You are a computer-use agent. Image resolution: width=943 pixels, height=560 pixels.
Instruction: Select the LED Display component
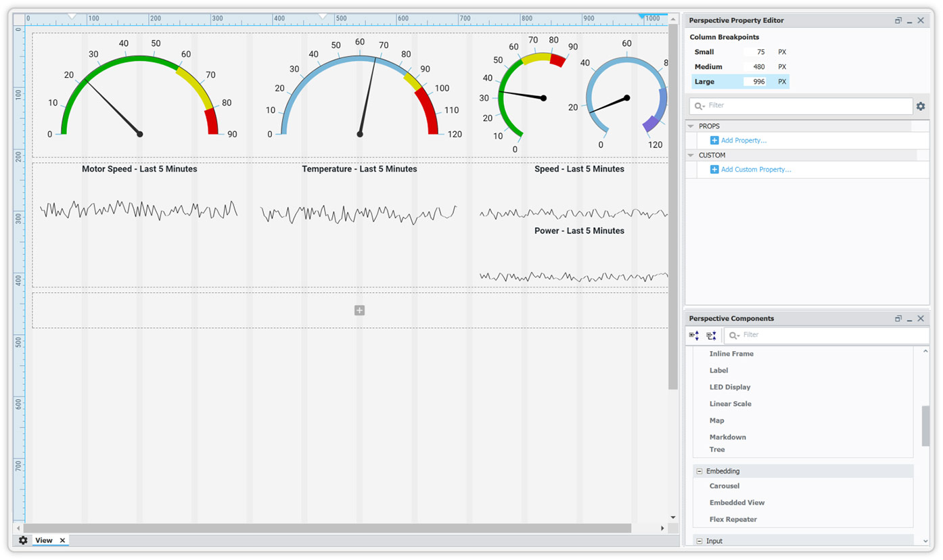[x=730, y=387]
